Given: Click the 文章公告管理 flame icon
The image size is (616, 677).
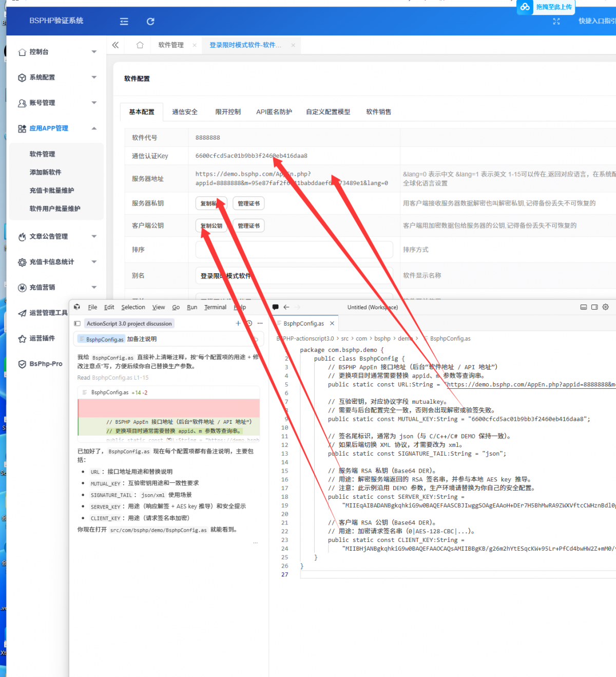Looking at the screenshot, I should (x=22, y=237).
